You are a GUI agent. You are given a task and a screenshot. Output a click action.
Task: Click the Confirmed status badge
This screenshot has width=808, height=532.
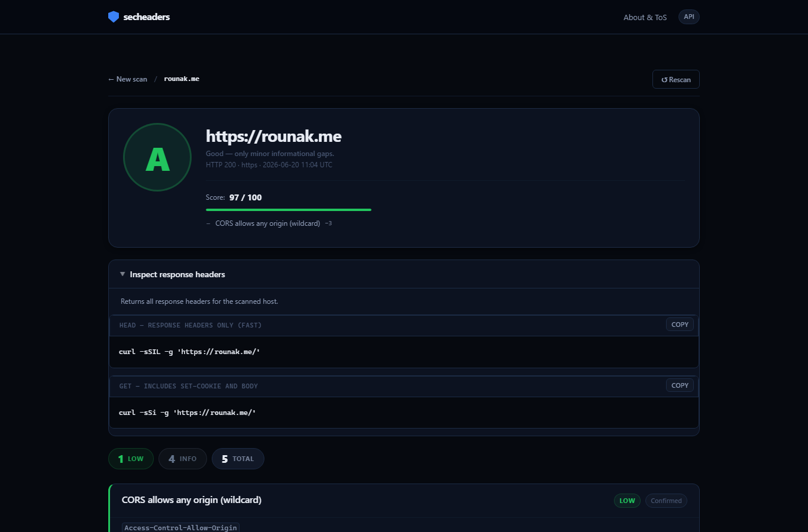[x=666, y=501]
